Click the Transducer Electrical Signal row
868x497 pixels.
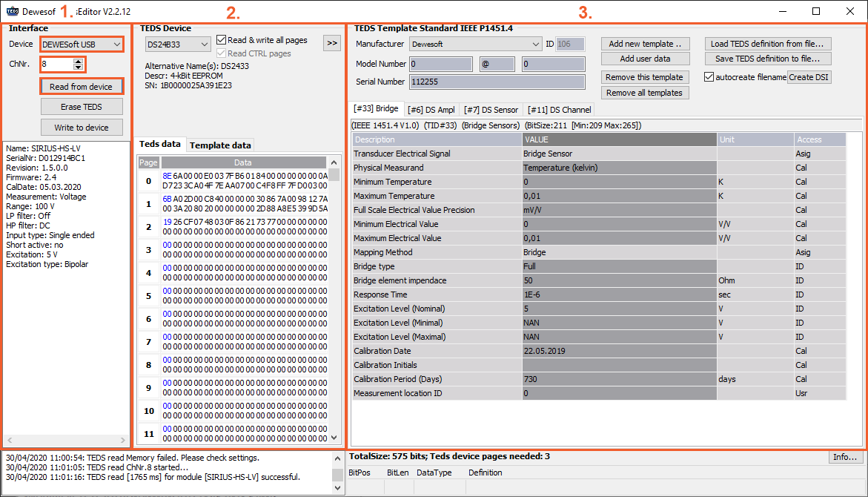point(599,154)
